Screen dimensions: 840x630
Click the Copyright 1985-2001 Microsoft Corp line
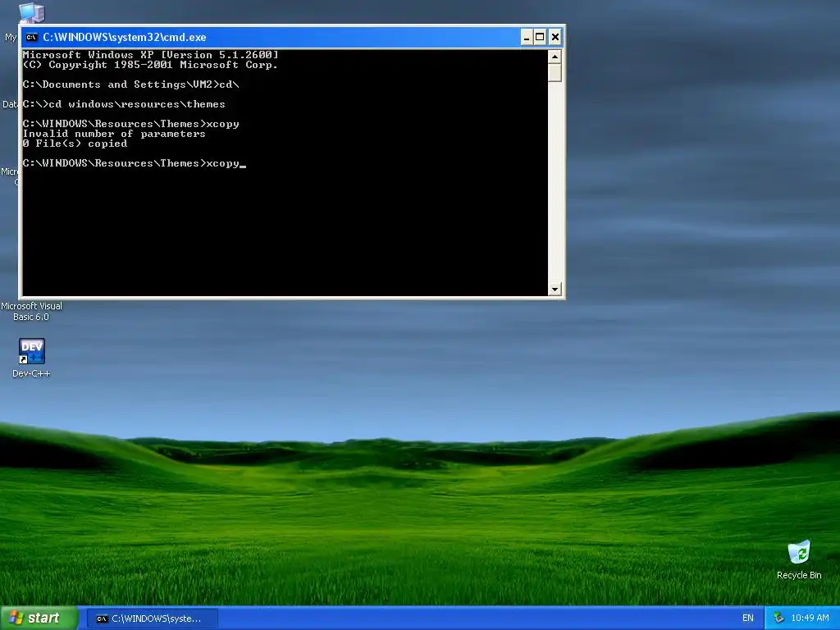(150, 65)
